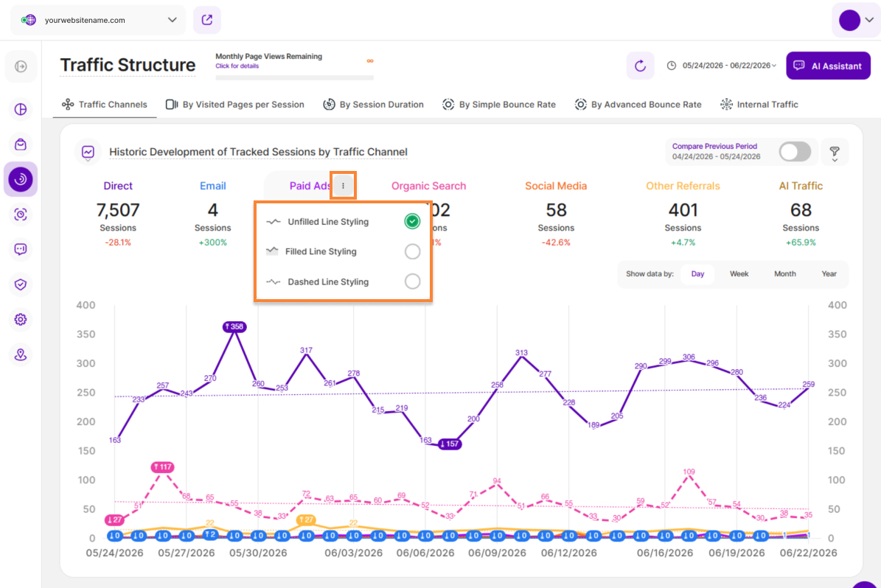The width and height of the screenshot is (881, 588).
Task: Click the 'Click for details' link
Action: 237,66
